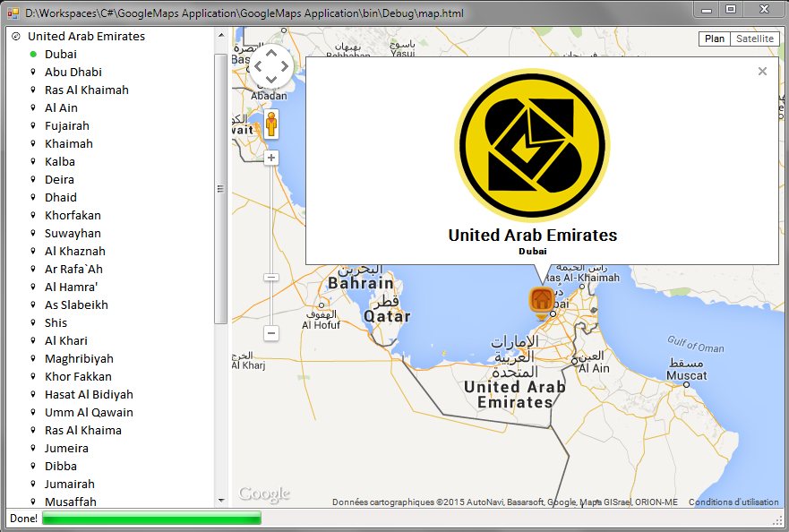Select Dhaid in the city list
The image size is (789, 532).
(x=60, y=197)
